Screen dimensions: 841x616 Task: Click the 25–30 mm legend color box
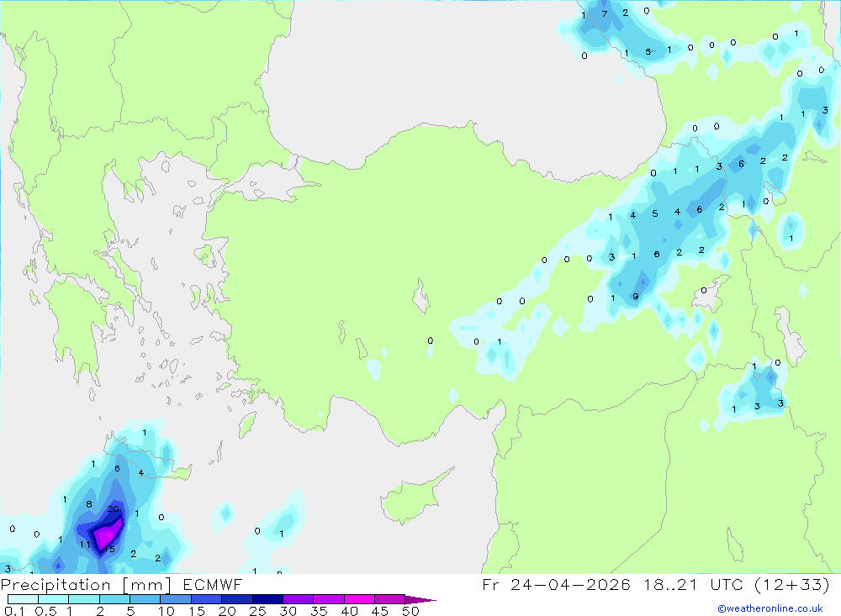pos(267,599)
